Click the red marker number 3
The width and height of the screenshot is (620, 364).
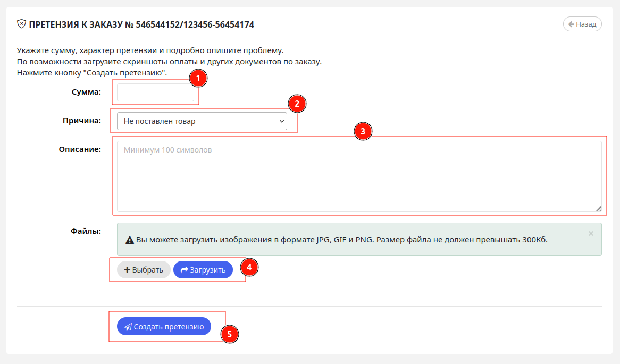(363, 131)
